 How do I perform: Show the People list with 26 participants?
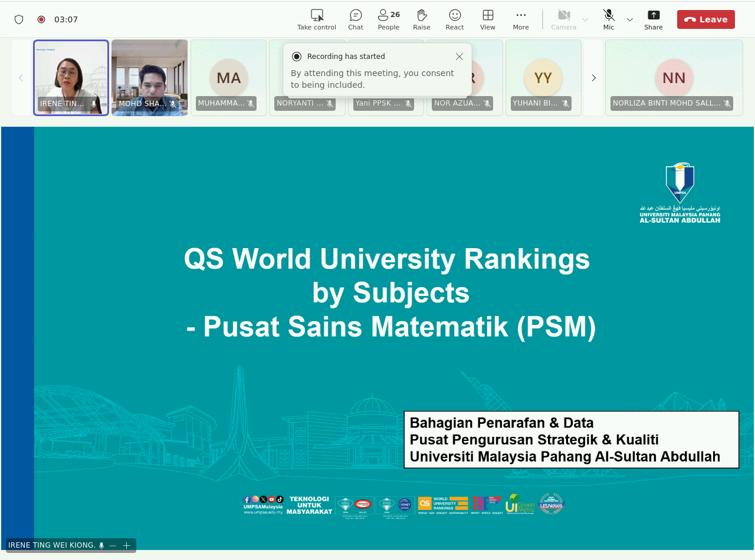point(389,19)
